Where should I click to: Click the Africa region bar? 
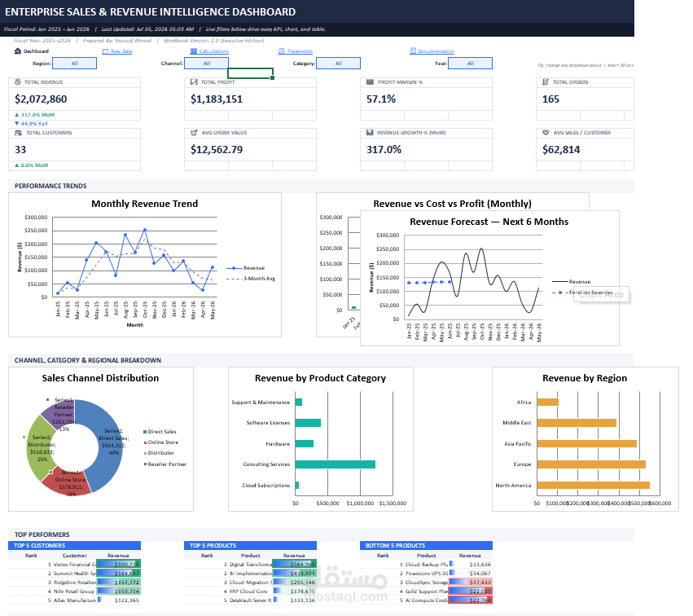[548, 402]
